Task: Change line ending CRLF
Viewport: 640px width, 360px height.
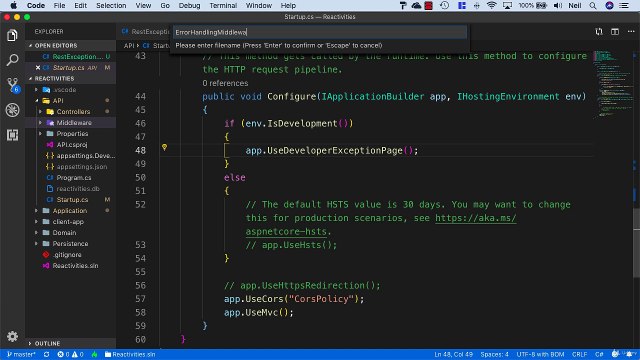Action: coord(579,354)
